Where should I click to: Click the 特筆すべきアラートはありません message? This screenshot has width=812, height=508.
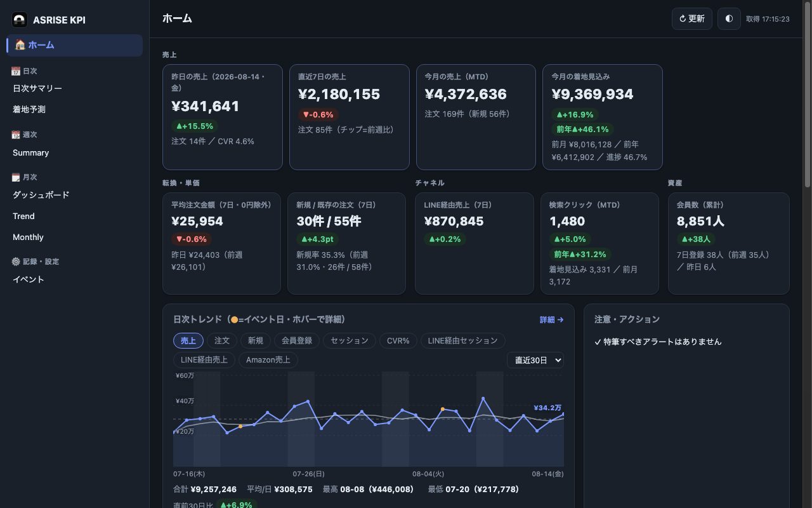[x=658, y=342]
